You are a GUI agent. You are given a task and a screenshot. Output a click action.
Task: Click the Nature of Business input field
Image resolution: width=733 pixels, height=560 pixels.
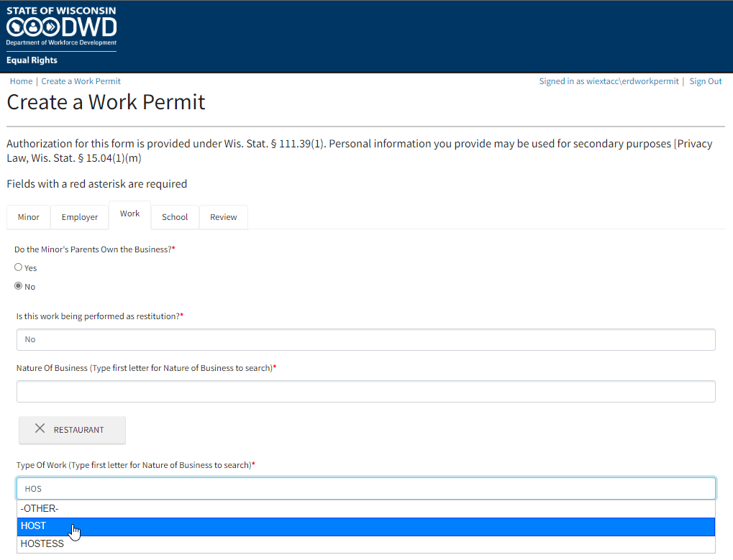pos(366,391)
